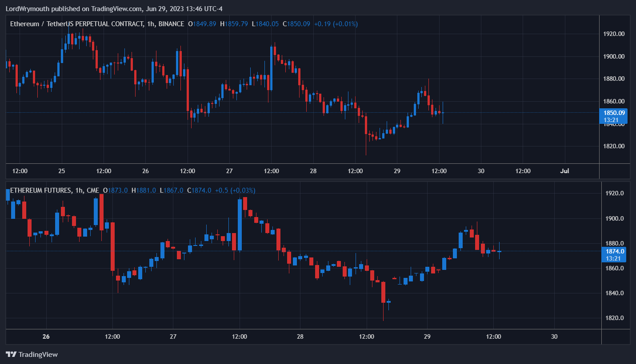This screenshot has height=364, width=636.
Task: Click the 27 date label on bottom time axis
Action: tap(173, 336)
